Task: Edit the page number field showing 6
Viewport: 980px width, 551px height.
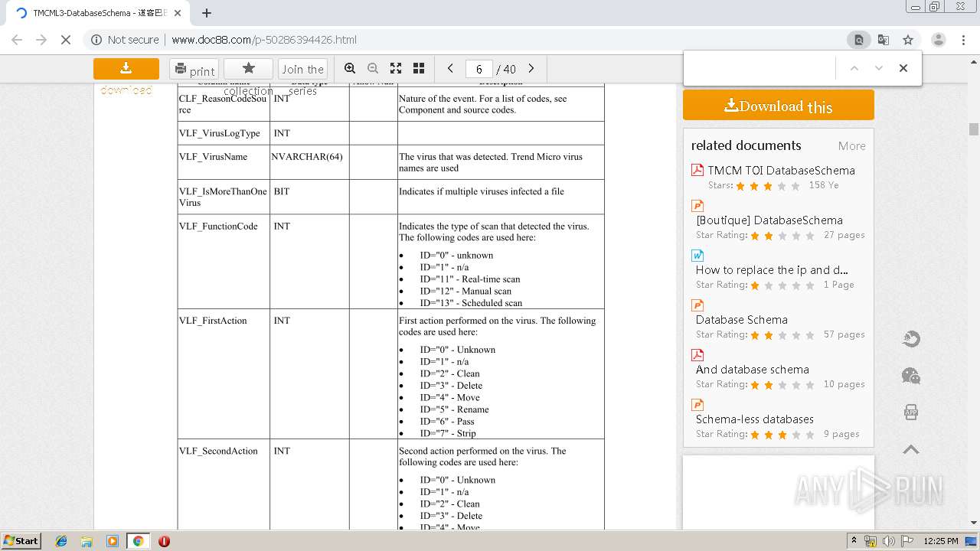Action: [x=479, y=69]
